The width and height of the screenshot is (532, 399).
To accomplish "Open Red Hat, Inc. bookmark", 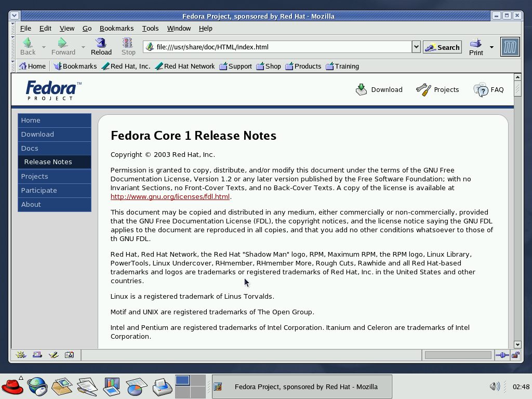I will [x=126, y=66].
